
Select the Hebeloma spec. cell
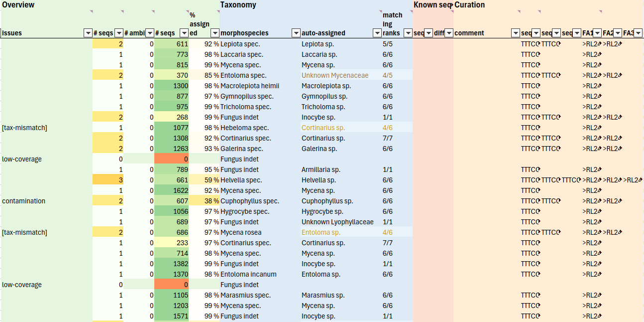pos(260,128)
